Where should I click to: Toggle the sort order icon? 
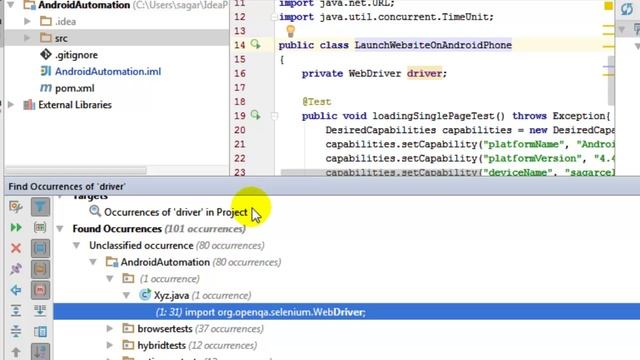tap(40, 352)
